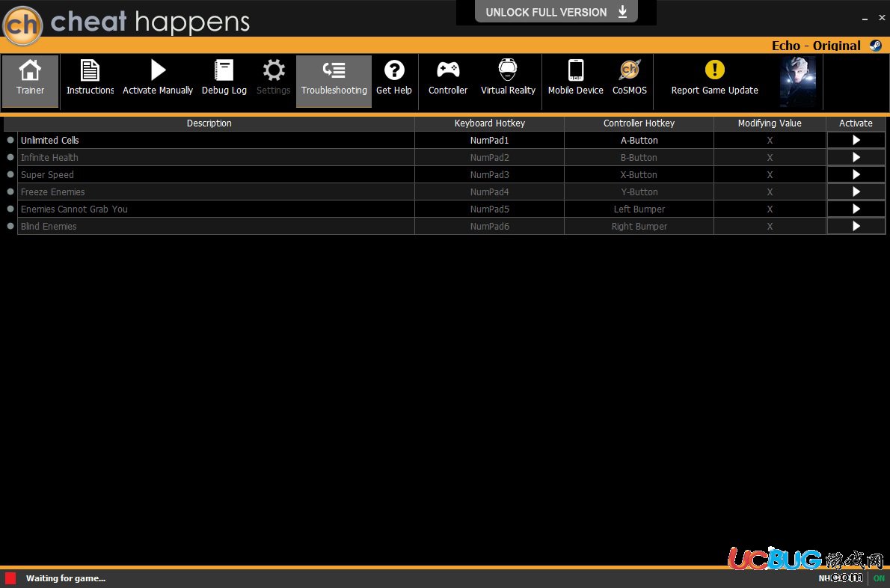Viewport: 890px width, 588px height.
Task: Click the Modifying Value column header
Action: pyautogui.click(x=770, y=123)
